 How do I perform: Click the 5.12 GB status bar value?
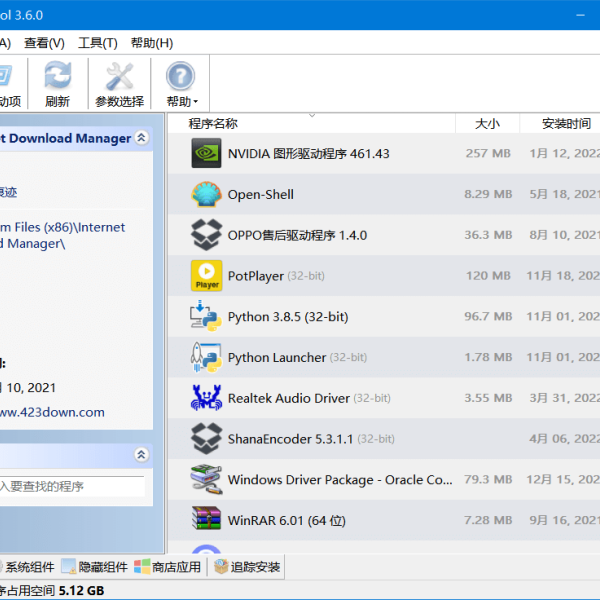click(x=81, y=590)
